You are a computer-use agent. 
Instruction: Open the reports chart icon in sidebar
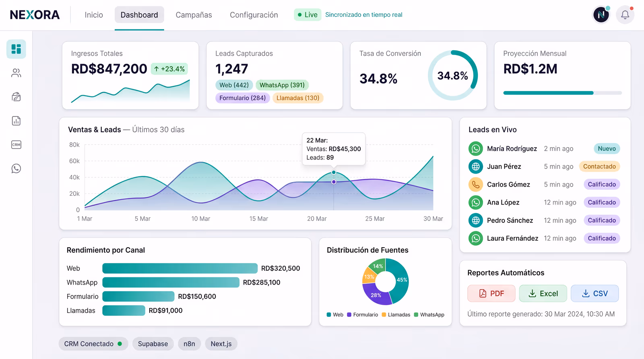coord(16,121)
